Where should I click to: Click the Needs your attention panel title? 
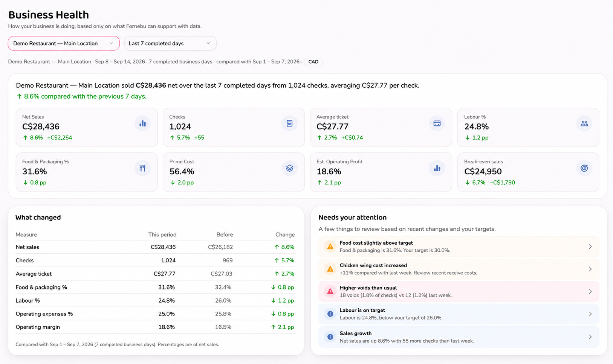[353, 218]
